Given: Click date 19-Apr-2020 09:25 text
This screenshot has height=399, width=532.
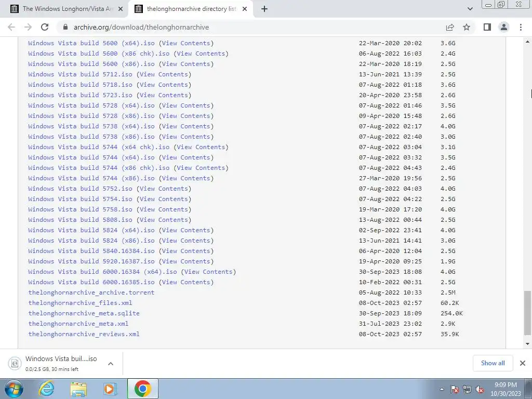Looking at the screenshot, I should (390, 261).
